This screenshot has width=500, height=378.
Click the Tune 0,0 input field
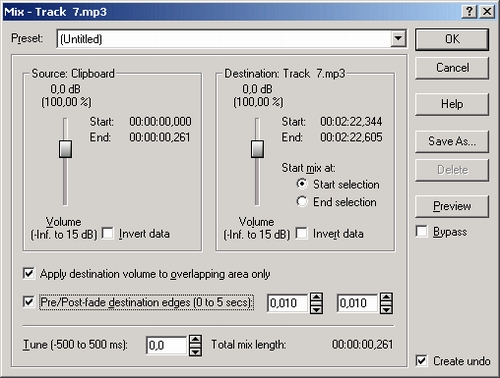[167, 345]
